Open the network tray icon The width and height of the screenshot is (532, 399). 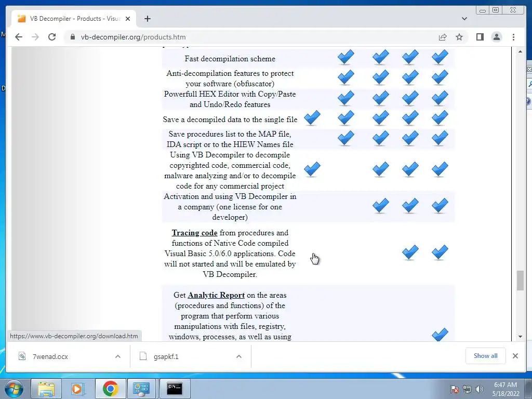click(x=467, y=389)
